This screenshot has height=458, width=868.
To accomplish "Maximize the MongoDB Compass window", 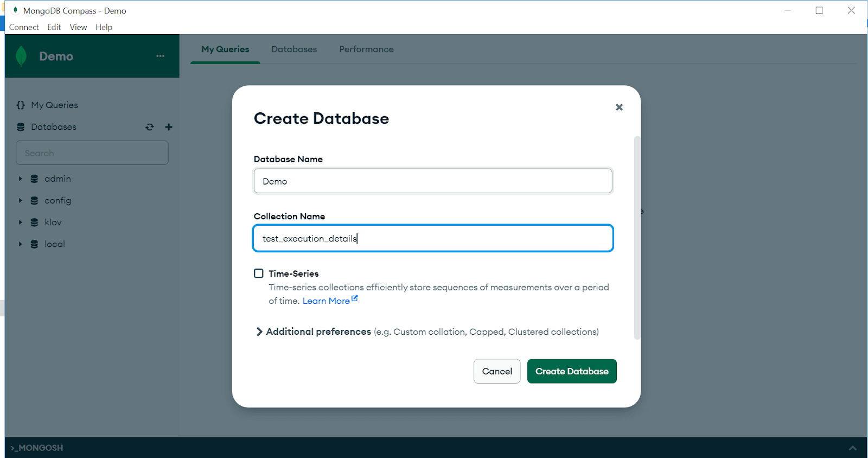I will (x=819, y=10).
